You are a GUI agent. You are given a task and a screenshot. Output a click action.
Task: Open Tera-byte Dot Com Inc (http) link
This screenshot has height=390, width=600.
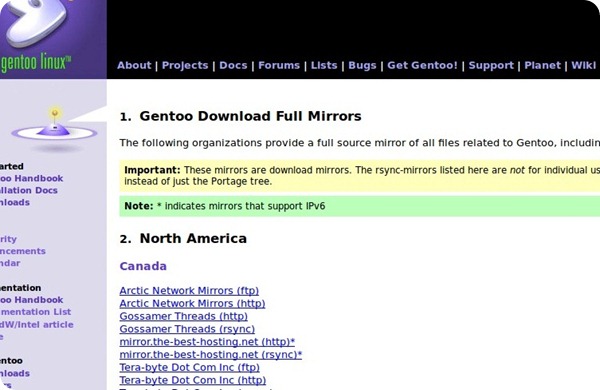pos(192,380)
